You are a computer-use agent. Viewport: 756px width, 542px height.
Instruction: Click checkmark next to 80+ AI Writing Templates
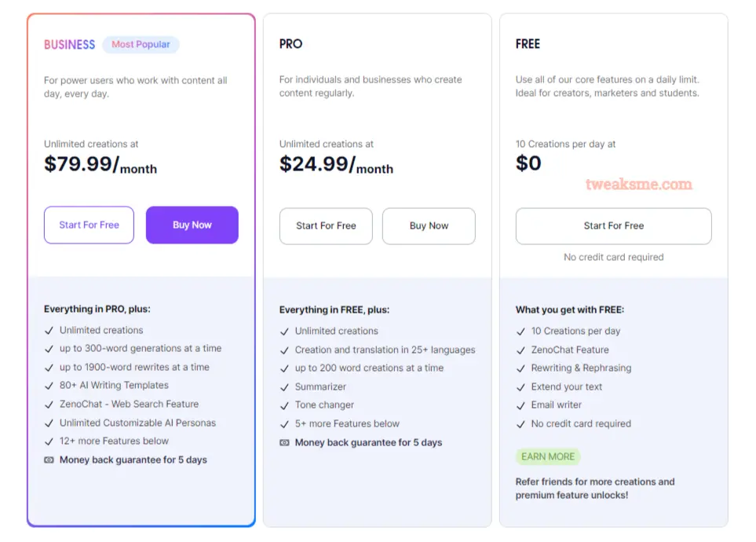click(49, 386)
